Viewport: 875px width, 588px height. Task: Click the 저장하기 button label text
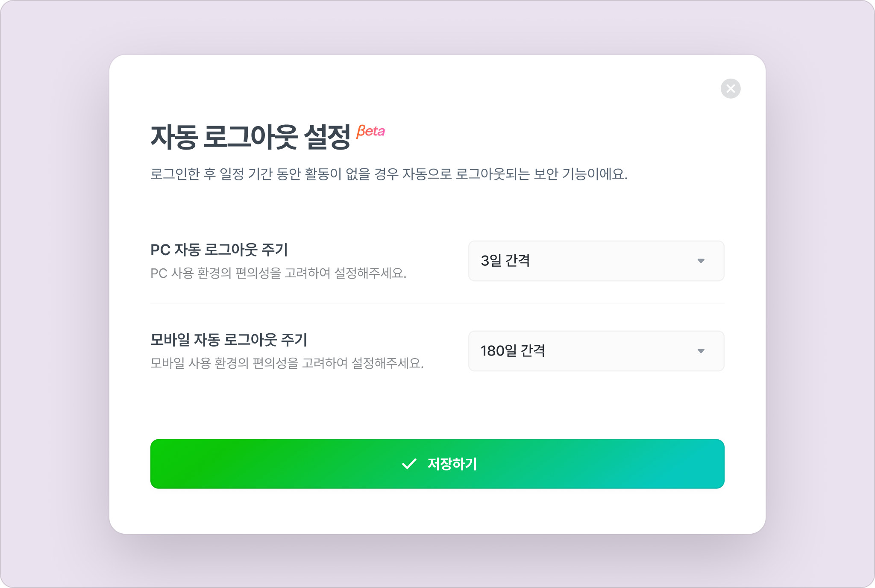point(452,464)
